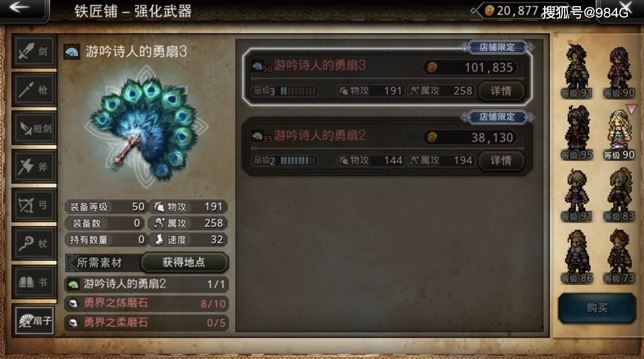Open 详情 for 游吟诗人的勇扇2

pos(502,160)
